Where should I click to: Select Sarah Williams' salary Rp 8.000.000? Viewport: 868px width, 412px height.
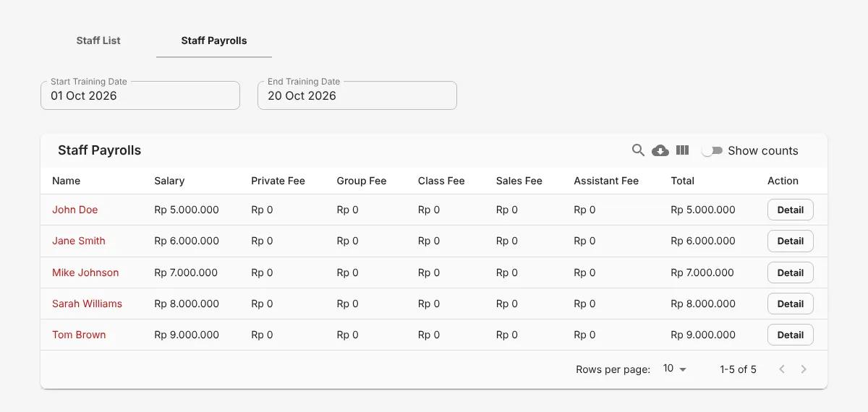click(x=187, y=304)
